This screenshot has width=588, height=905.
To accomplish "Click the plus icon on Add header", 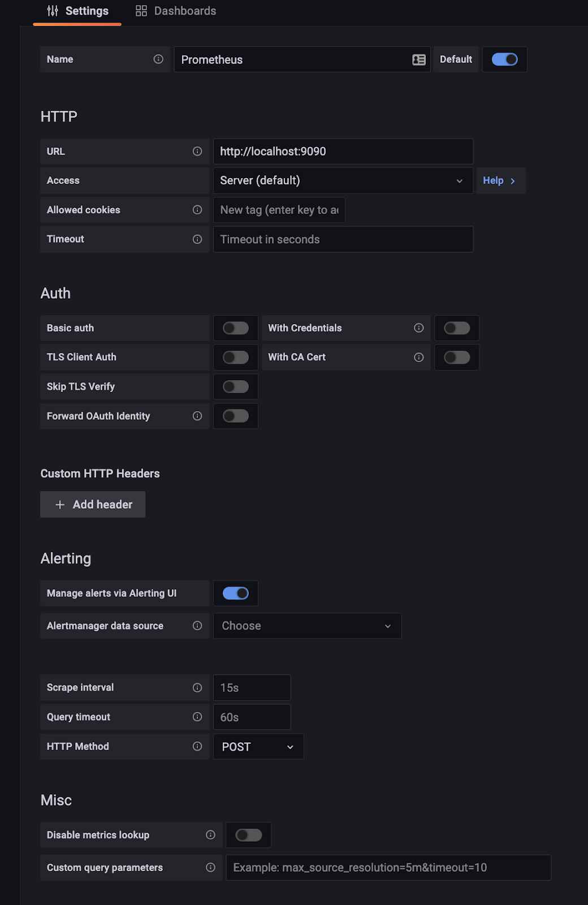I will point(60,505).
